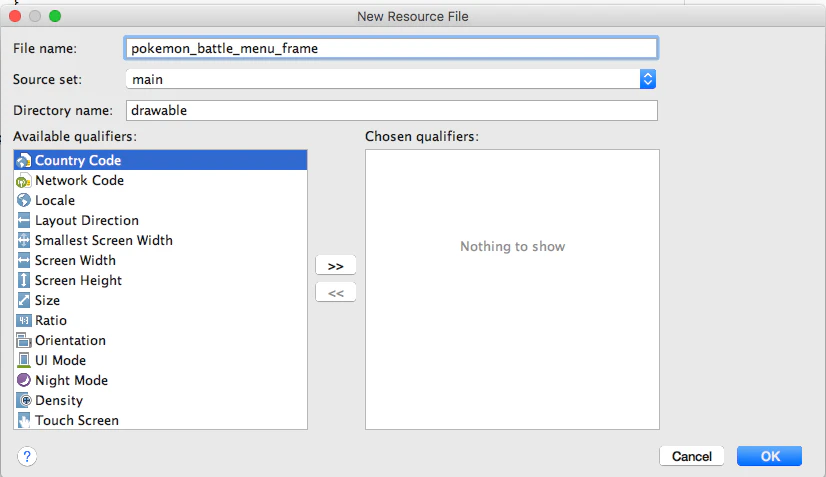This screenshot has height=477, width=826.
Task: Click the Ratio qualifier icon
Action: coord(24,320)
